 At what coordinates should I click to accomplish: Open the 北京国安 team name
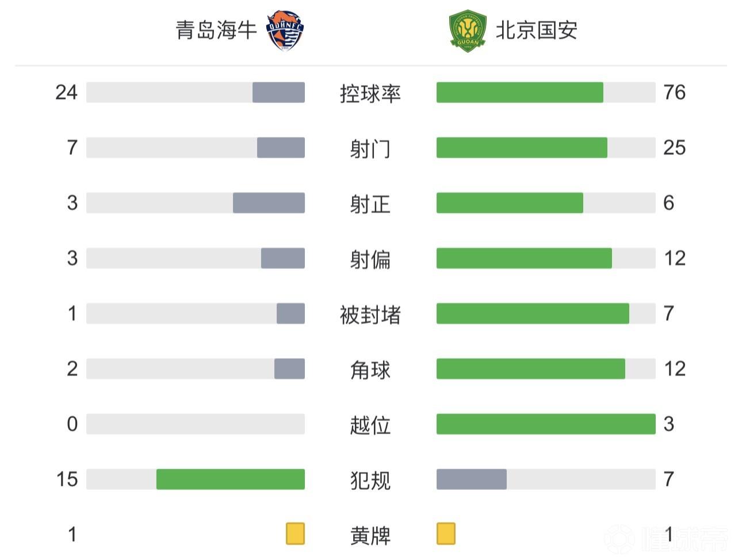536,30
